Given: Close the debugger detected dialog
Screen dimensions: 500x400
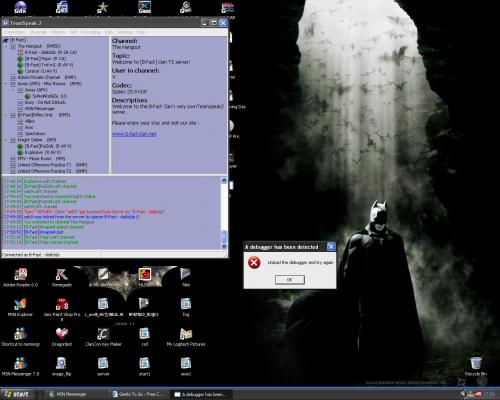Looking at the screenshot, I should point(331,247).
